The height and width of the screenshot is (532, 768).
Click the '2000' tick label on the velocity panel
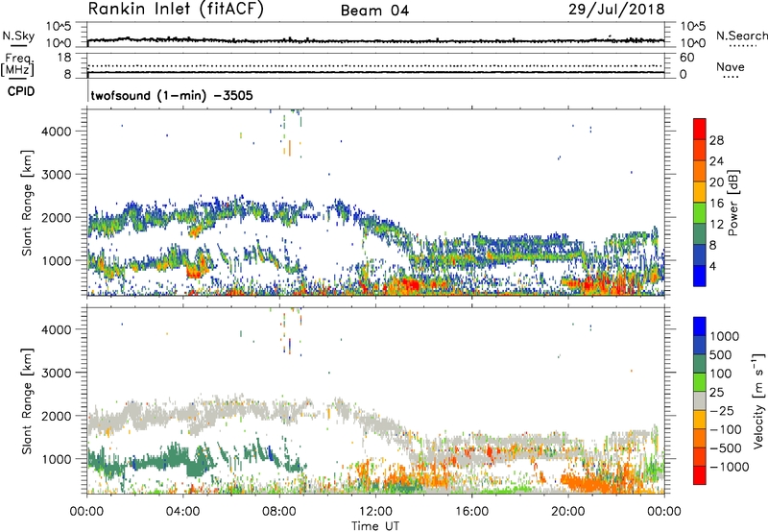57,416
